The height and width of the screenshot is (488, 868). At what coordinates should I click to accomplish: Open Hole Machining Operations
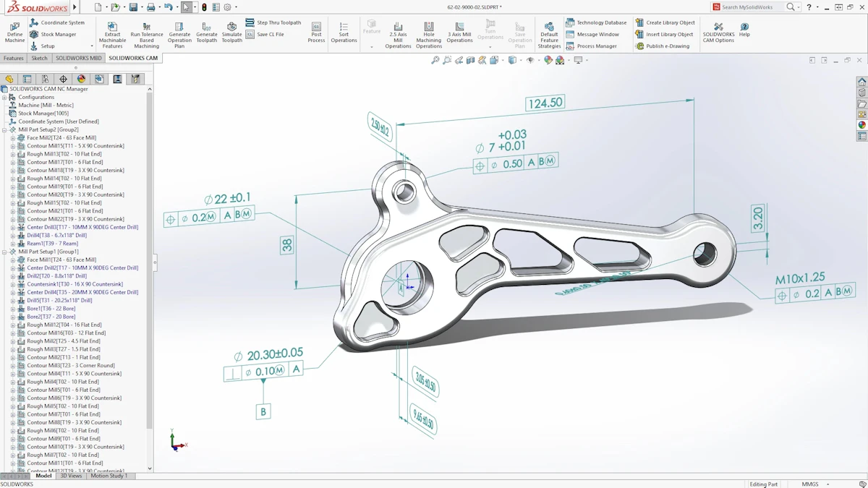[x=428, y=35]
